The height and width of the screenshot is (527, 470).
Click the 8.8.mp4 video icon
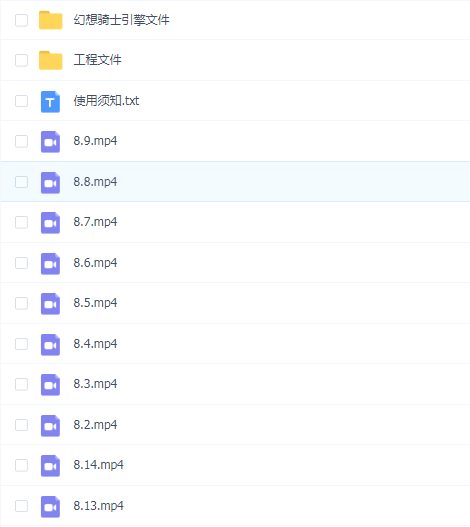(x=50, y=183)
